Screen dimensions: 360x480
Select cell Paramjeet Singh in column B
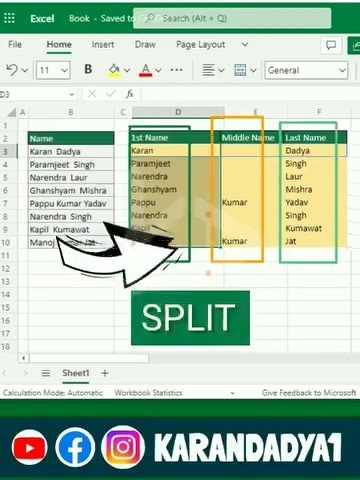(x=71, y=165)
